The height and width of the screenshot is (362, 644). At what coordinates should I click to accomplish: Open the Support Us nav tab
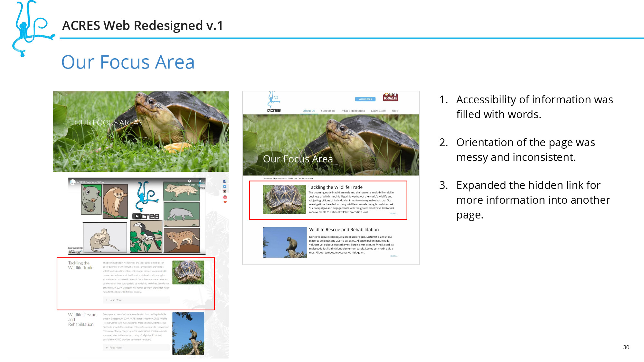328,111
